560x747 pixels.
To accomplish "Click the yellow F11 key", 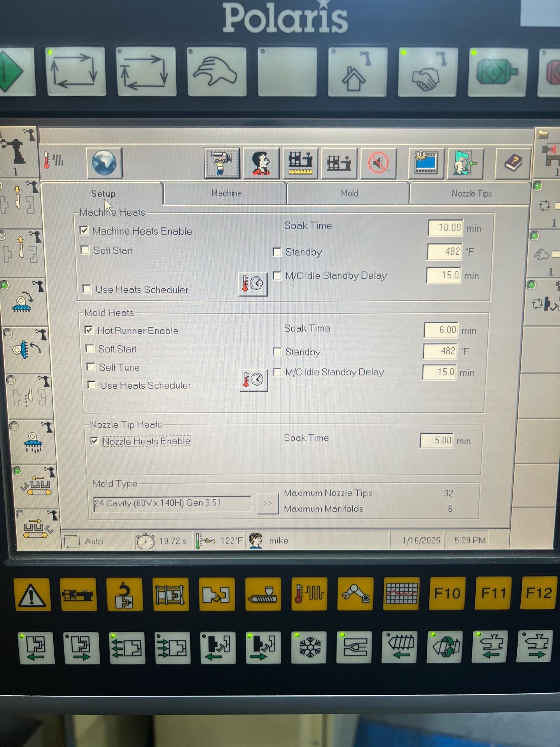I will point(493,594).
